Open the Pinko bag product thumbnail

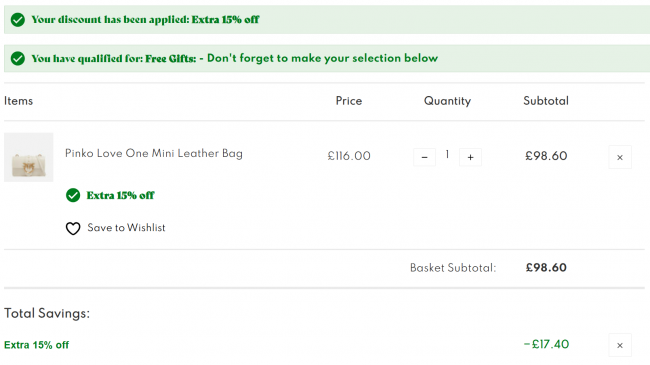(29, 157)
